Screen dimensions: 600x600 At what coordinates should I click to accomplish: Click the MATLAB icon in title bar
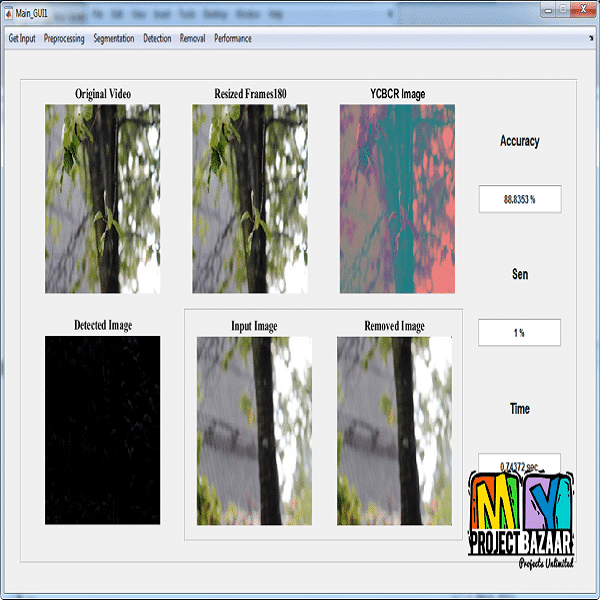8,14
